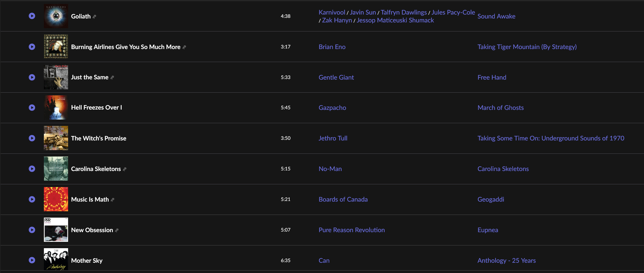Viewport: 644px width, 273px height.
Task: Go to Jessop Maticeuski Shumack's artist page
Action: (x=395, y=20)
